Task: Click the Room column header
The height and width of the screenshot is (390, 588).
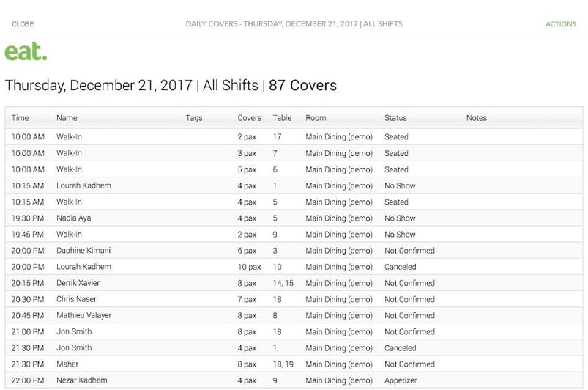Action: (316, 118)
